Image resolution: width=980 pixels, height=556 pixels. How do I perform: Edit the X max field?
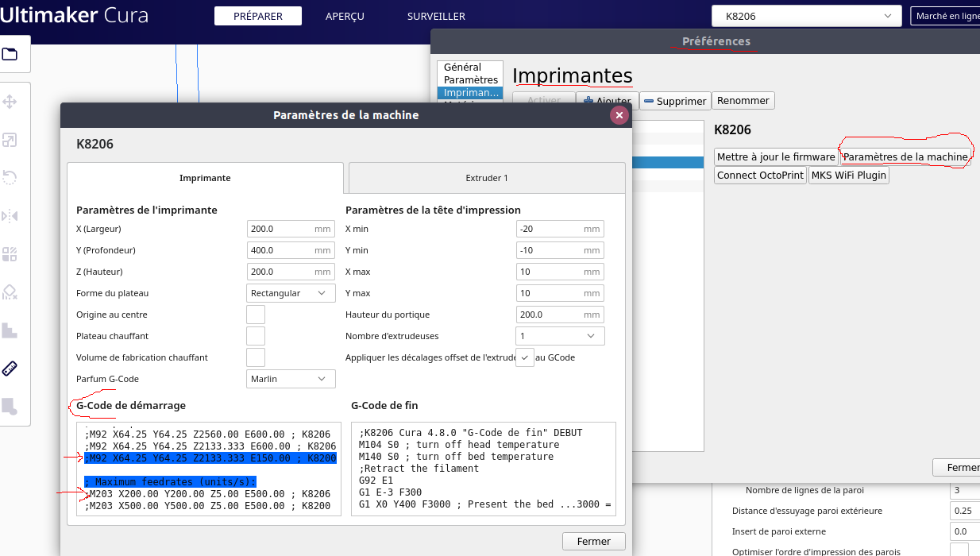[x=560, y=272]
